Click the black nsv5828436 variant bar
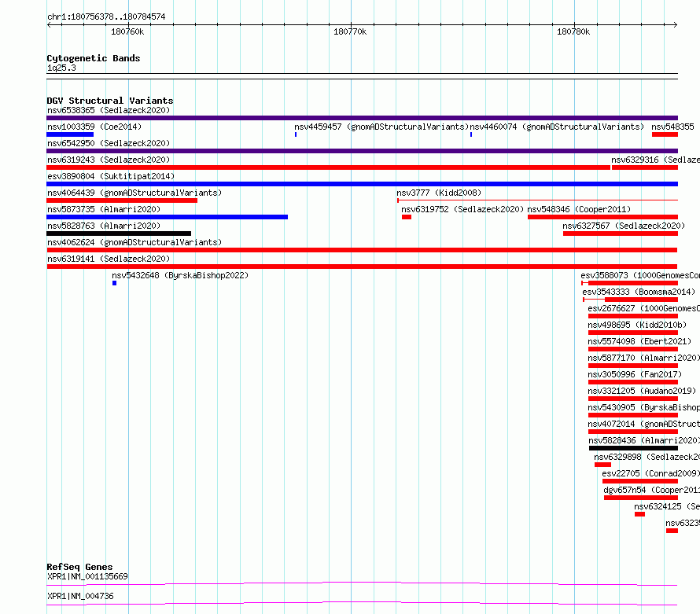The image size is (700, 614). (x=633, y=448)
